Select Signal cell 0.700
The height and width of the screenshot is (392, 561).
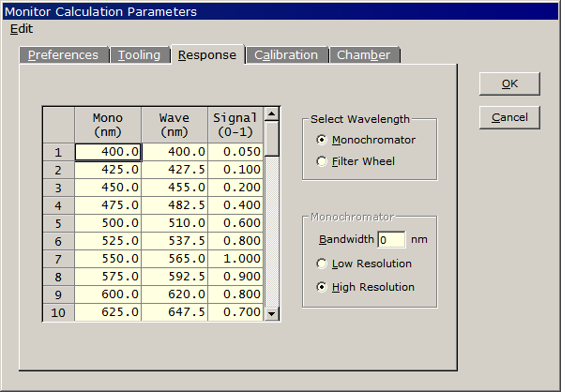pos(235,312)
